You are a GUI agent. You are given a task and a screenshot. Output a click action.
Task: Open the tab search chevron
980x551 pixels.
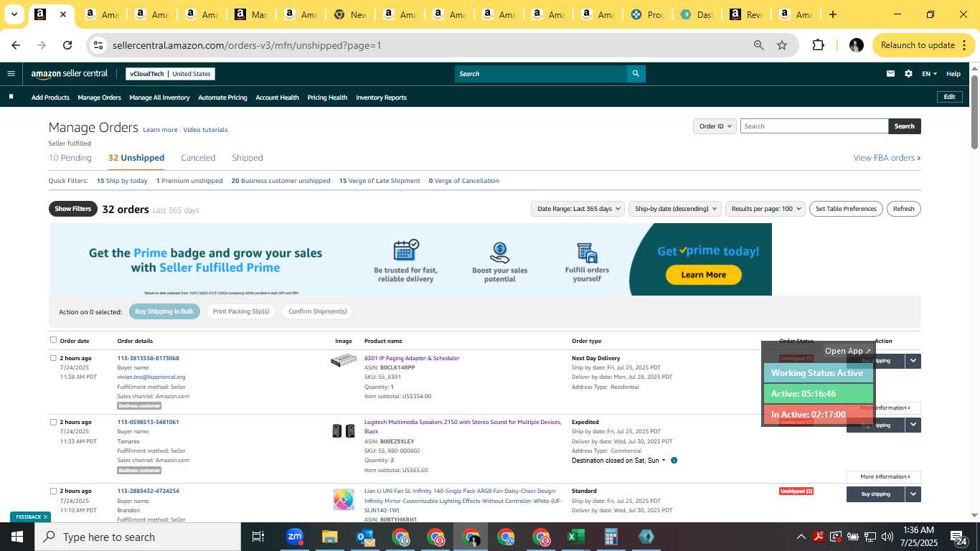(x=14, y=14)
